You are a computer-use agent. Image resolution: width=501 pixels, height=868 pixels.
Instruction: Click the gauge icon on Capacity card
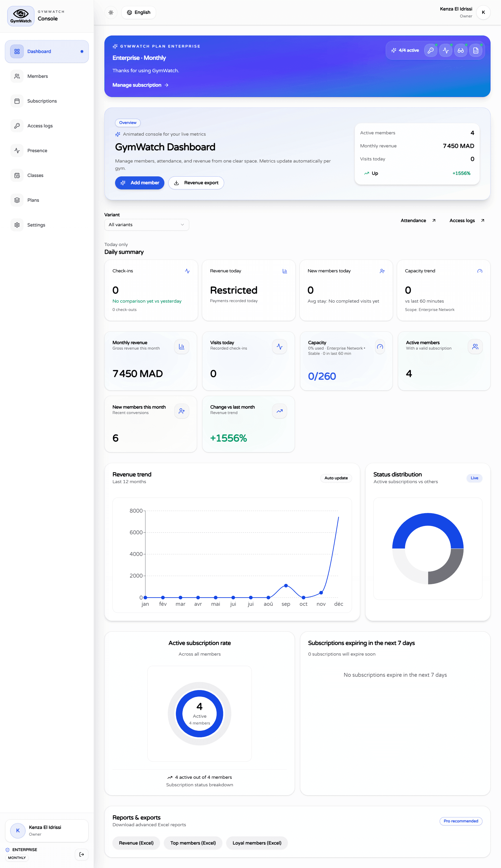pos(380,346)
